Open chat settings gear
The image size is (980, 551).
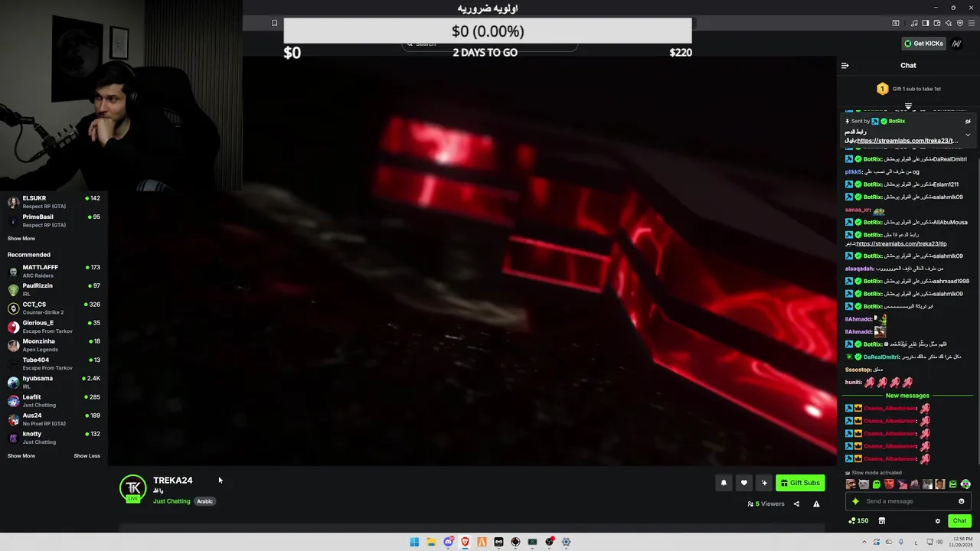coord(937,520)
